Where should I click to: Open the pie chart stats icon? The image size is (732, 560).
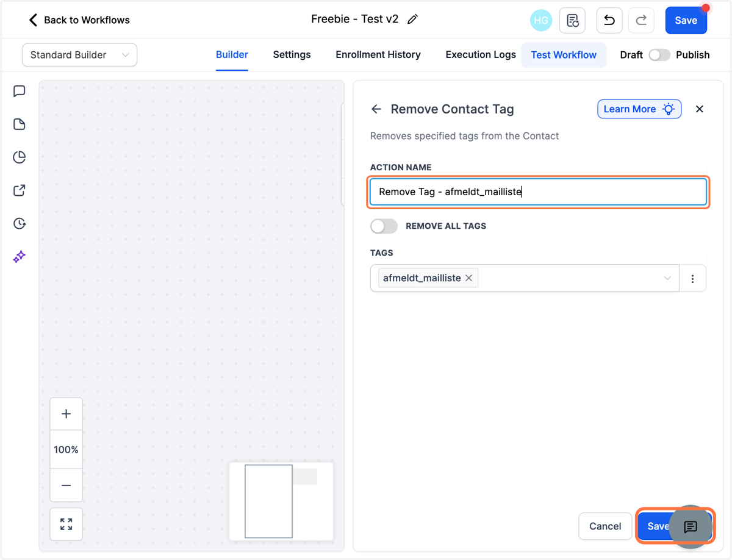pyautogui.click(x=20, y=157)
